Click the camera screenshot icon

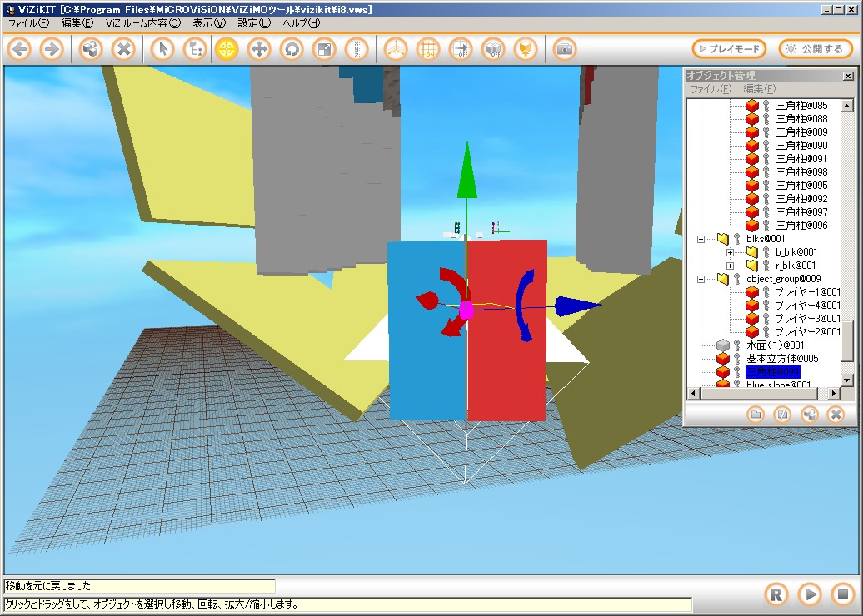565,49
